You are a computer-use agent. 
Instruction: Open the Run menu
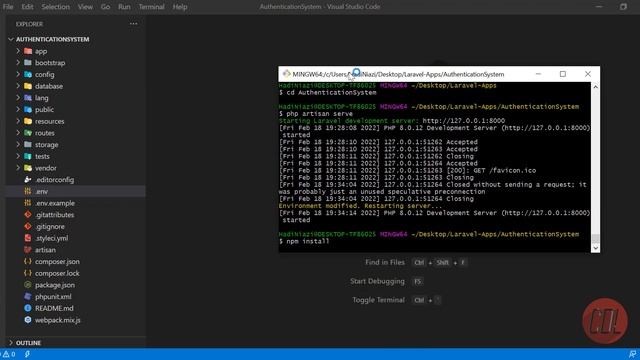click(124, 7)
